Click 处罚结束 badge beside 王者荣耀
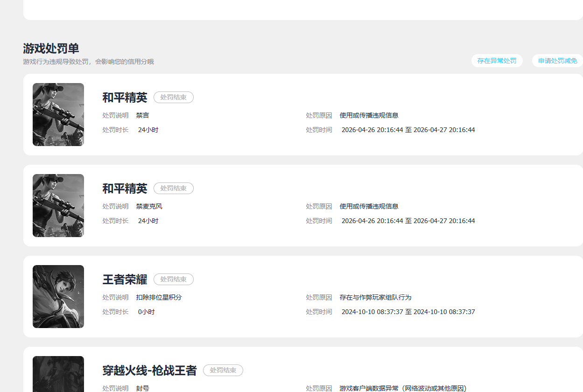The width and height of the screenshot is (583, 392). pyautogui.click(x=174, y=279)
